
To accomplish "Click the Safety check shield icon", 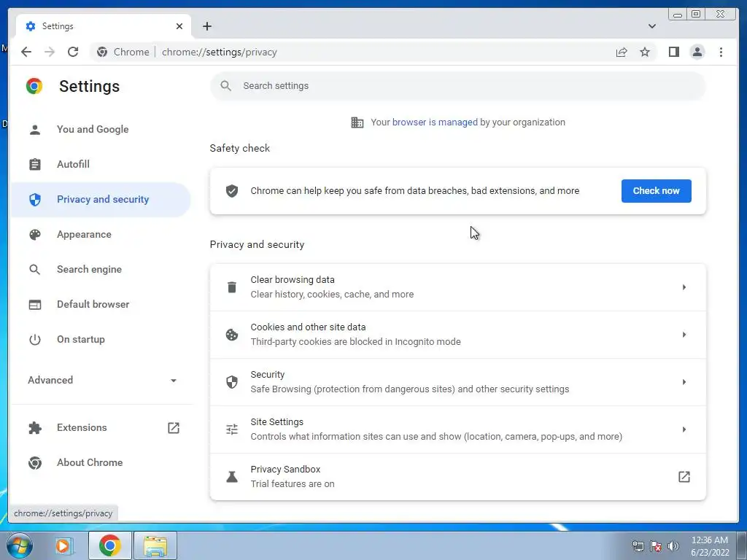I will 232,191.
